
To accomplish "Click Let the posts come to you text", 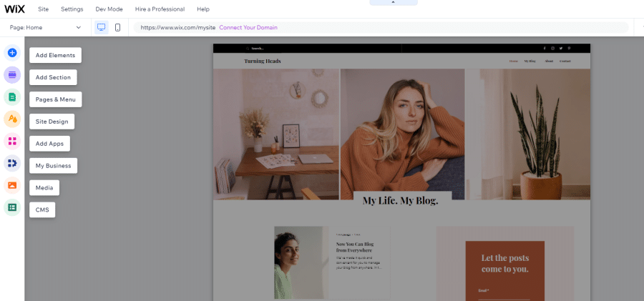I will coord(504,264).
